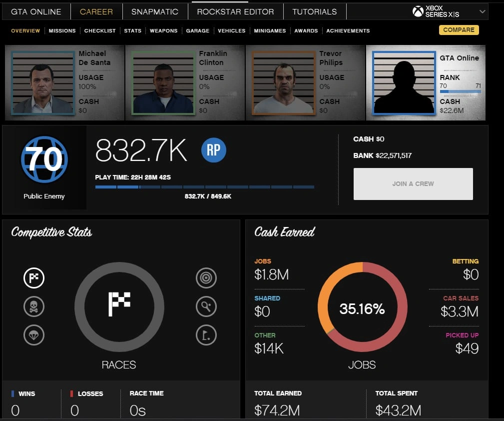Image resolution: width=504 pixels, height=421 pixels.
Task: Open the Garage sub-tab
Action: [197, 30]
